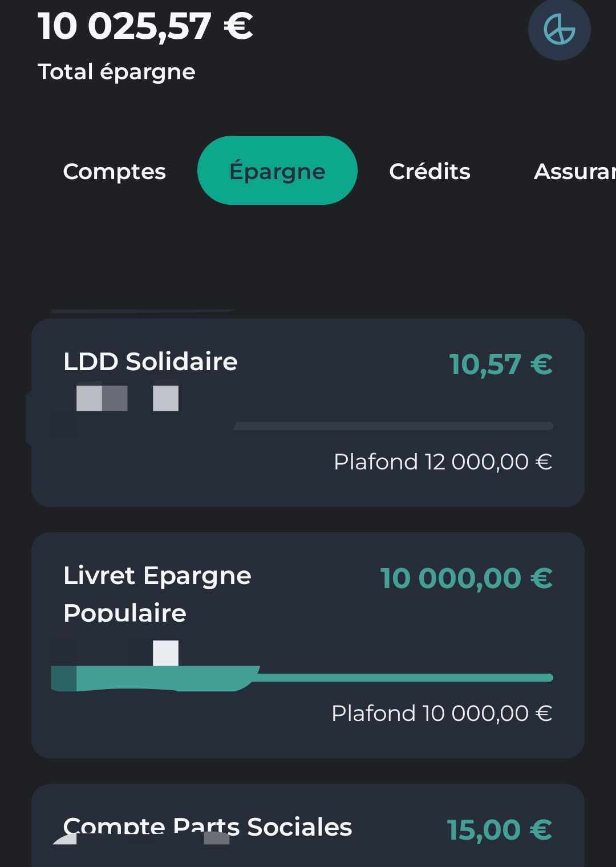Select the Épargne tab
This screenshot has height=867, width=616.
tap(277, 171)
